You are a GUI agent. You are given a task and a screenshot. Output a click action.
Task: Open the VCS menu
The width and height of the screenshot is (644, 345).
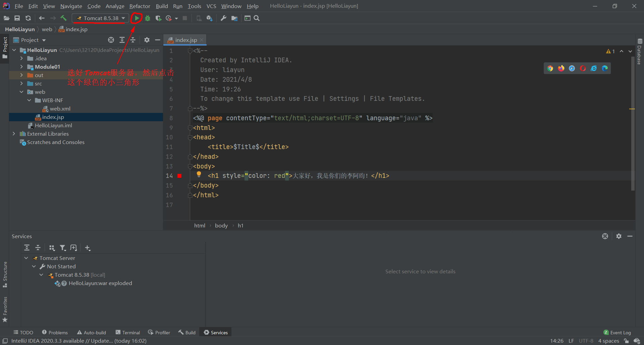(x=211, y=6)
